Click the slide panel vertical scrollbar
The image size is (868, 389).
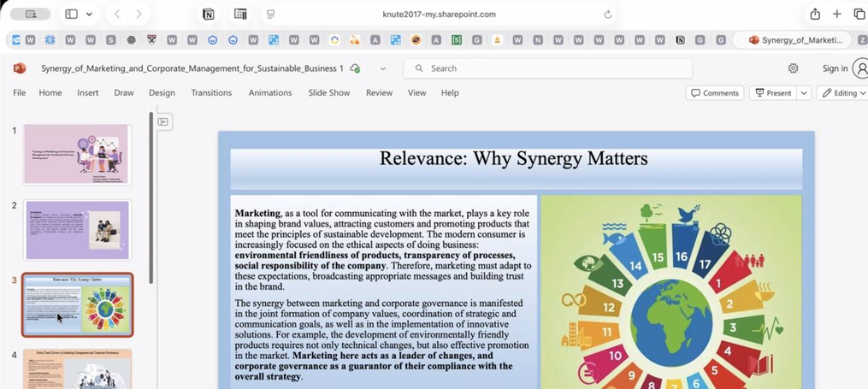click(151, 198)
